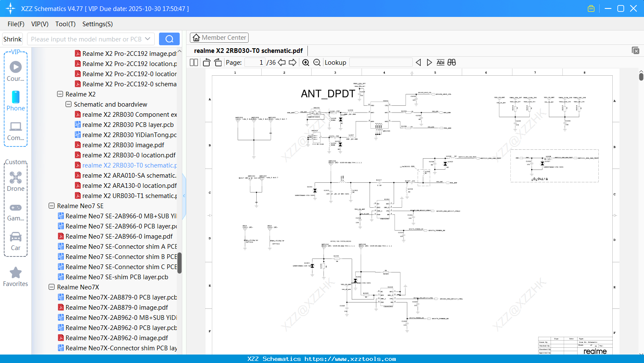Rotate the page clockwise
The image size is (644, 363).
coord(218,63)
